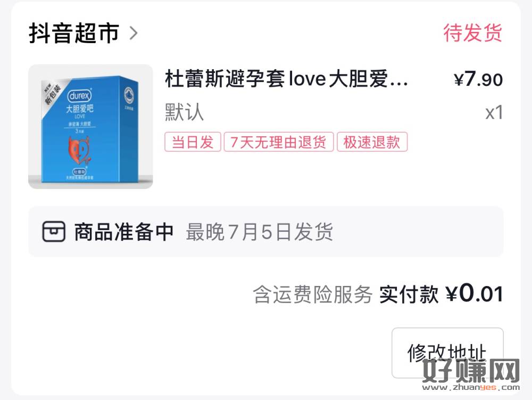
Task: Tap the 7天无理由退货 return tag
Action: pyautogui.click(x=279, y=142)
